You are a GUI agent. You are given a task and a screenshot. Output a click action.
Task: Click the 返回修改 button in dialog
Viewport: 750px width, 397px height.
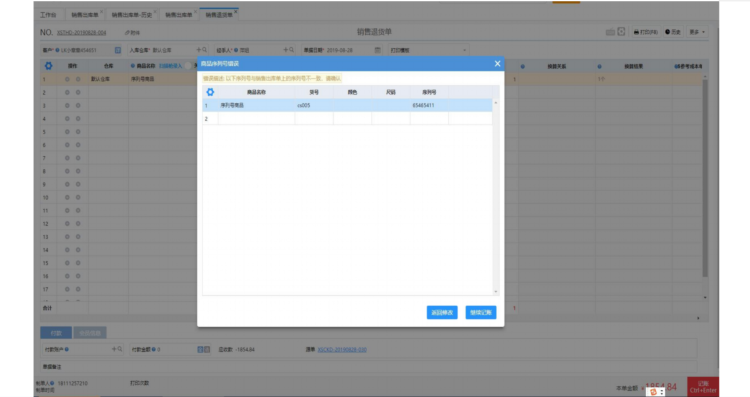[442, 312]
